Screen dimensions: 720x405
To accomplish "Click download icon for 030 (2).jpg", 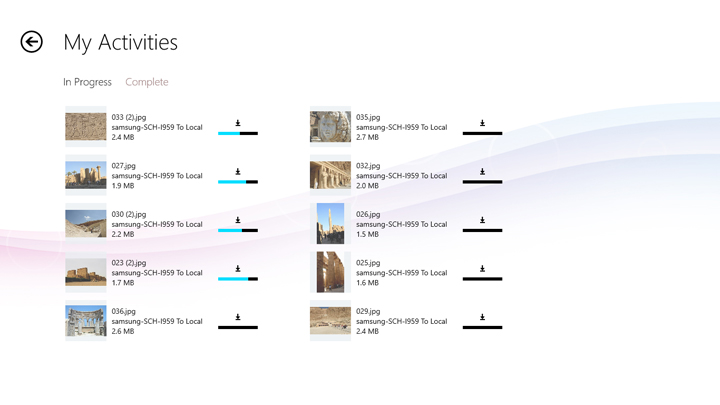I will tap(238, 221).
